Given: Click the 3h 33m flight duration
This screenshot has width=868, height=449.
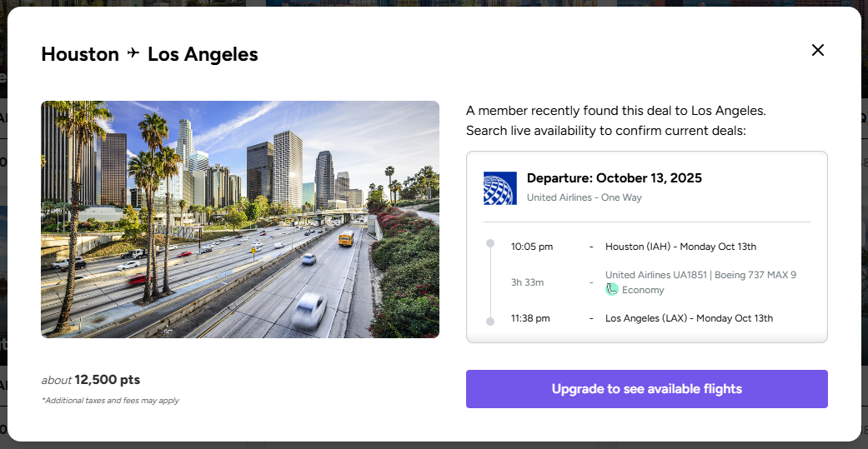Looking at the screenshot, I should click(527, 282).
